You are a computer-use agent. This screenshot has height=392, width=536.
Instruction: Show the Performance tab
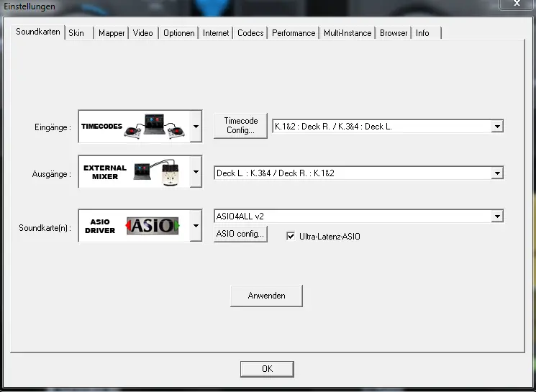pyautogui.click(x=294, y=33)
